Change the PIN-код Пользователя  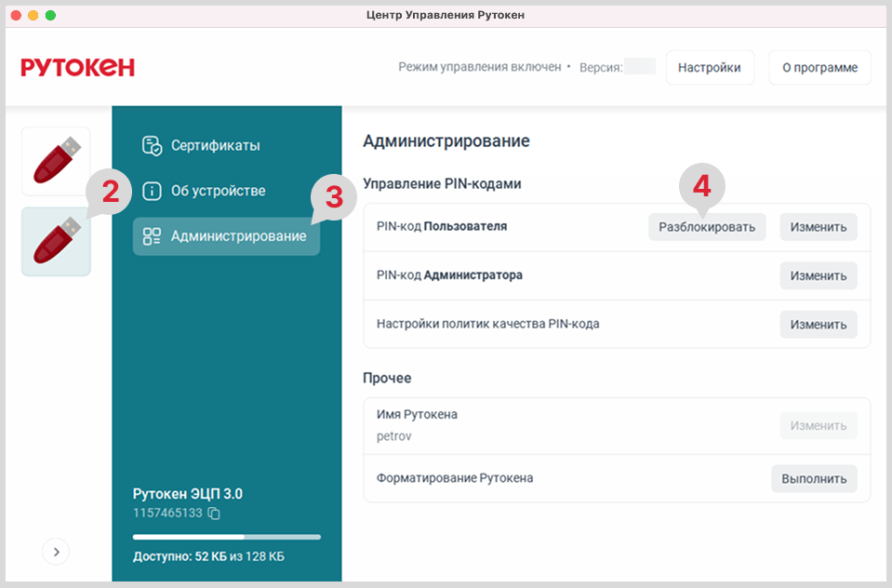point(818,227)
